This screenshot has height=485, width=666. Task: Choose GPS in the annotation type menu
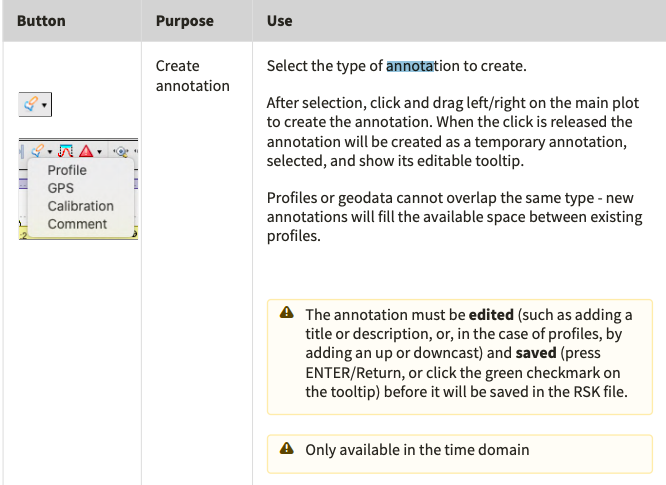tap(61, 188)
